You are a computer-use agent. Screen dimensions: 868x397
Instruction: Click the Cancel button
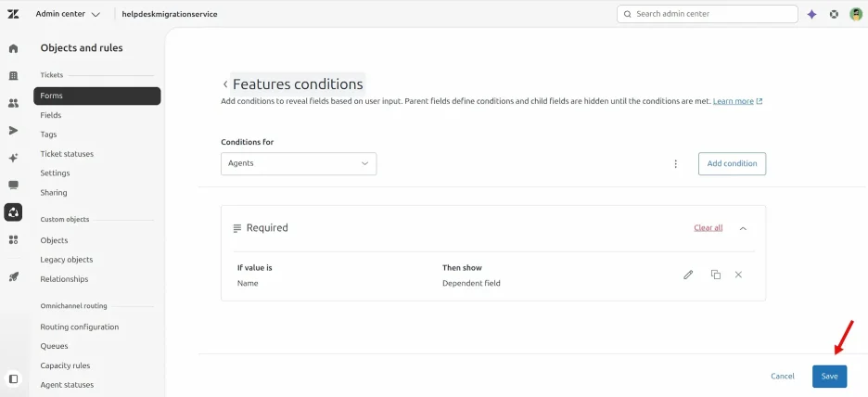[782, 377]
